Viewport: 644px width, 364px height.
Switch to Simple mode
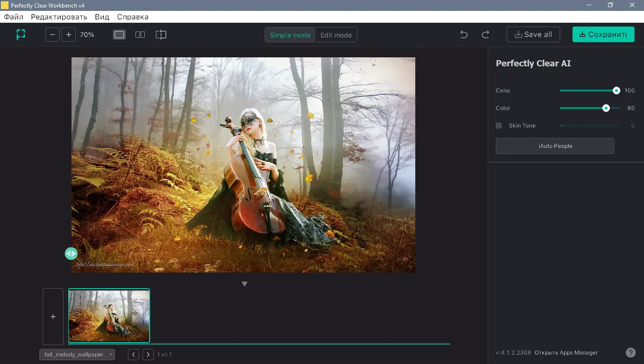click(290, 35)
